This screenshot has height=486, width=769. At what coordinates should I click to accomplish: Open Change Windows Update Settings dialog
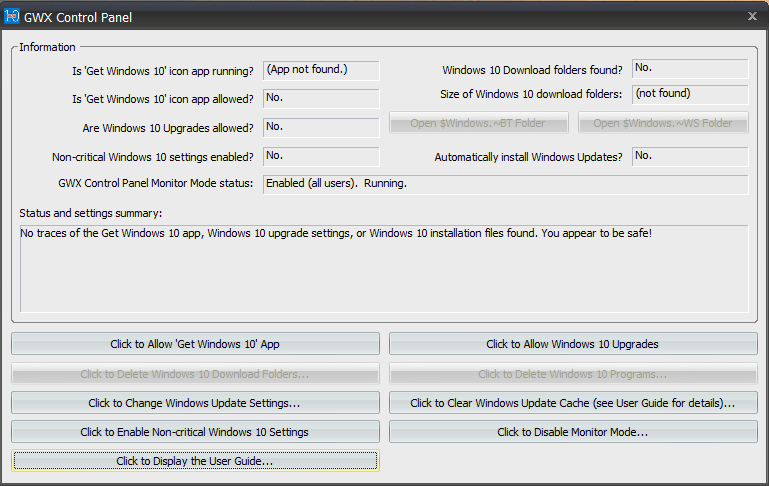(x=195, y=403)
